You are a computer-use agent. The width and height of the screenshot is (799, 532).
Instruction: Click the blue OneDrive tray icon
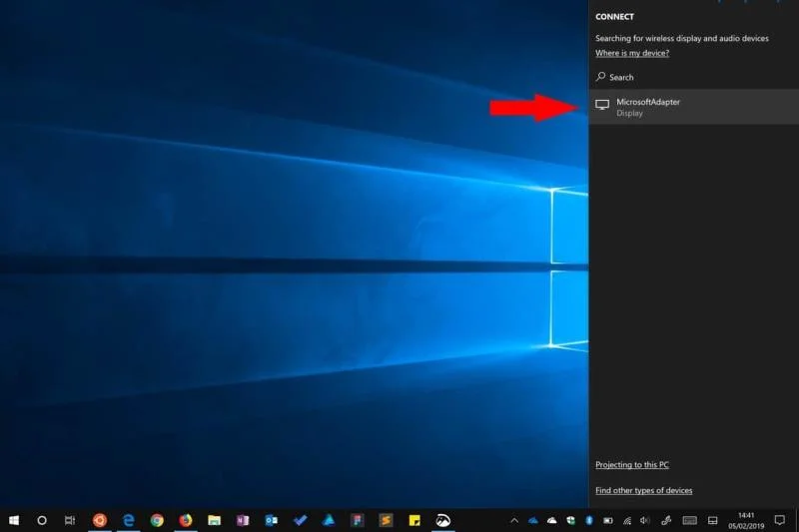(533, 520)
